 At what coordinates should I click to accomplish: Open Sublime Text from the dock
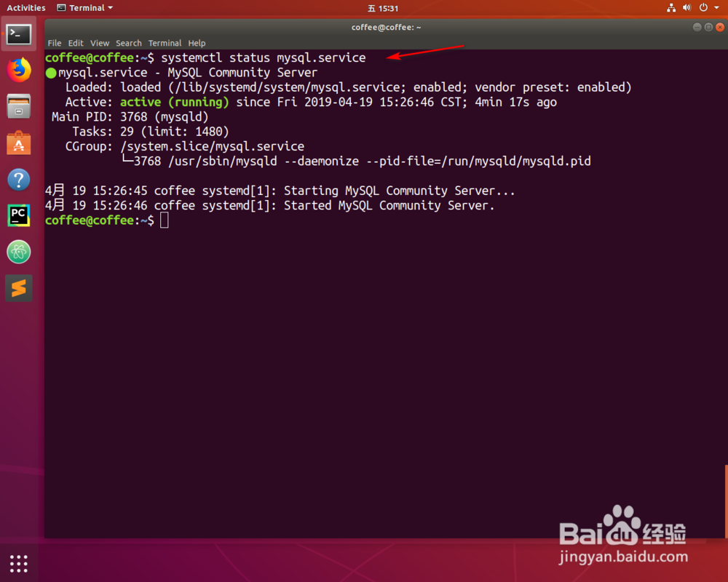[18, 288]
